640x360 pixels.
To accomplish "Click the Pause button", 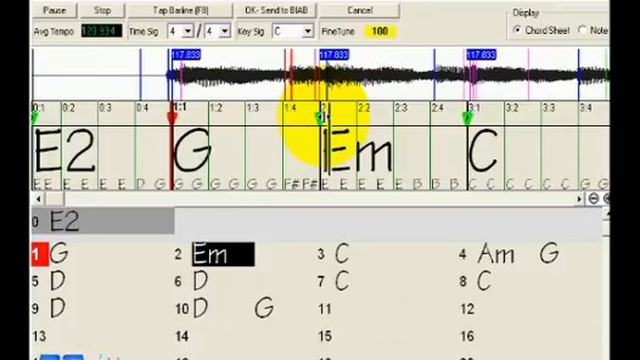I will tap(54, 10).
